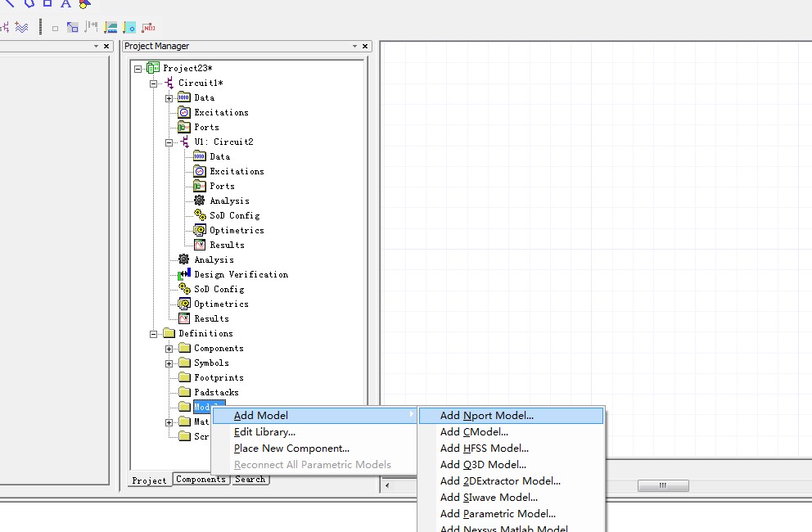
Task: Click the Optimetrics icon under U1: Circuit2
Action: (x=200, y=230)
